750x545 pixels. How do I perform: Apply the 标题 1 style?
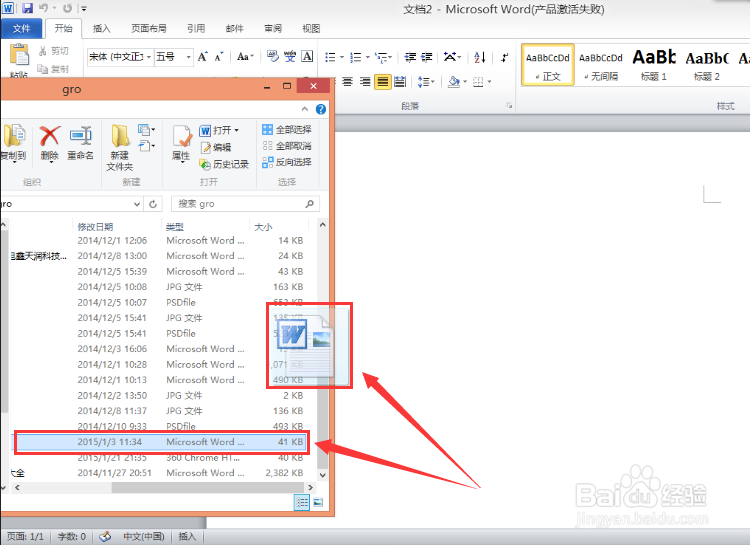(x=653, y=65)
